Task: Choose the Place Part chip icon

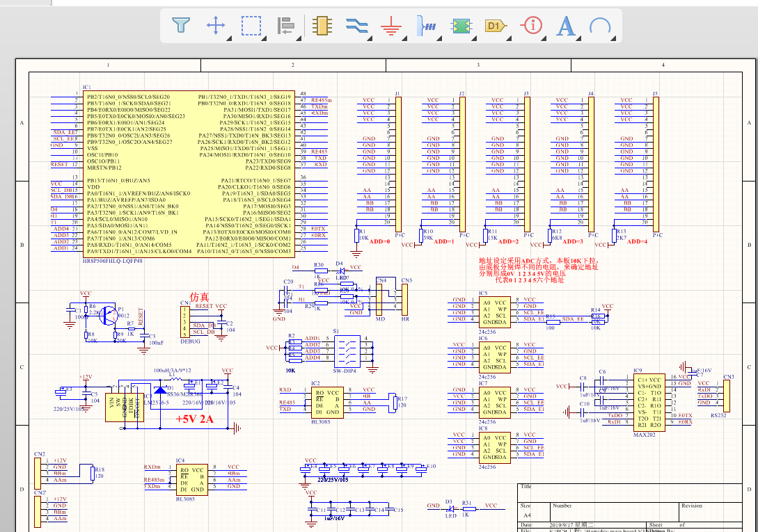Action: click(x=321, y=26)
